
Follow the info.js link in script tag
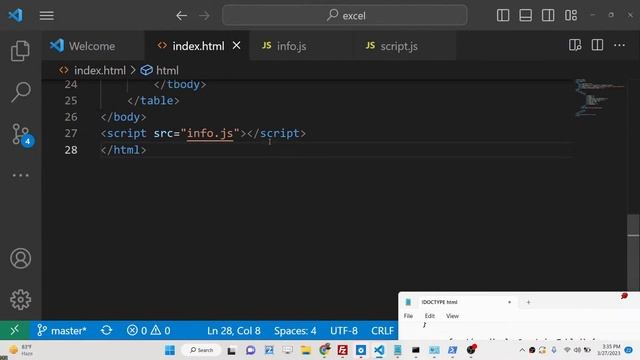coord(210,133)
